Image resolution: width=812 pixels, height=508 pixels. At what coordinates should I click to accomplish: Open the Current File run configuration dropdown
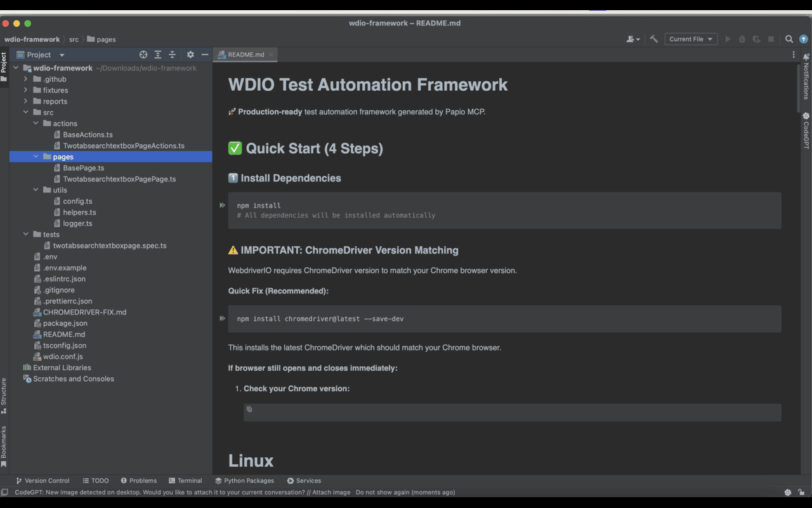click(x=691, y=39)
